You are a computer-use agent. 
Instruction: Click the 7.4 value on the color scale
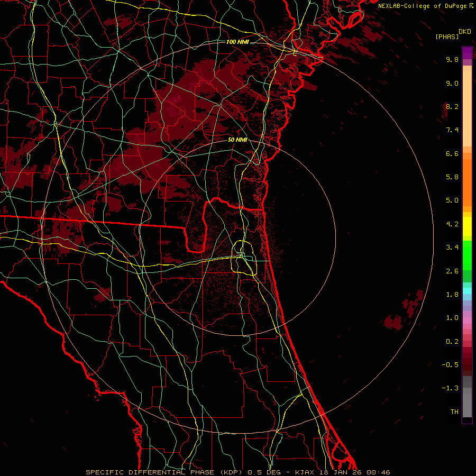point(452,130)
